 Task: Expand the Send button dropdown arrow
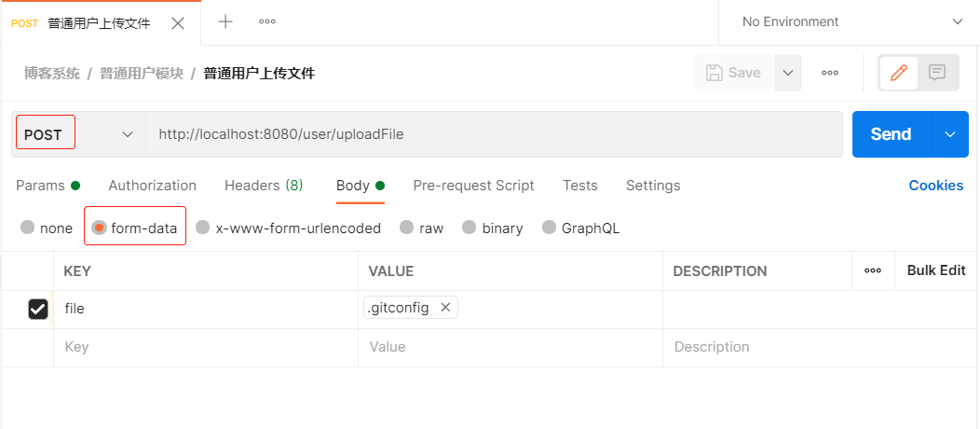point(950,134)
